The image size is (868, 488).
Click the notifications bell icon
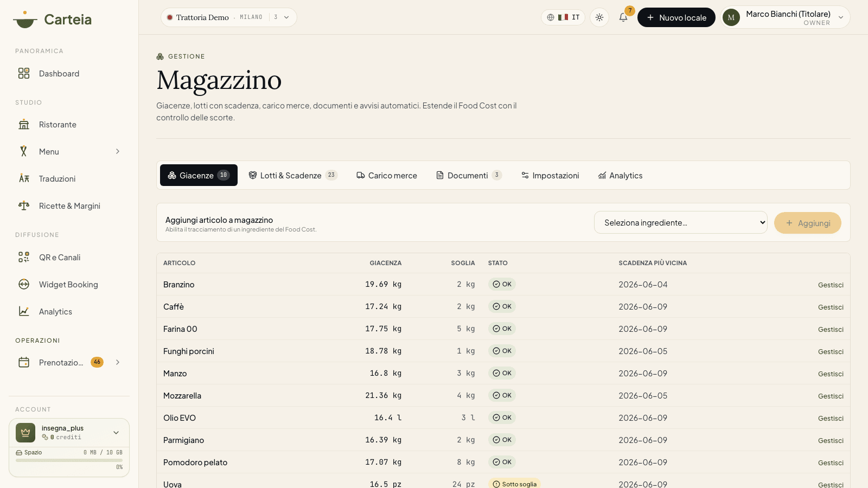pyautogui.click(x=623, y=17)
